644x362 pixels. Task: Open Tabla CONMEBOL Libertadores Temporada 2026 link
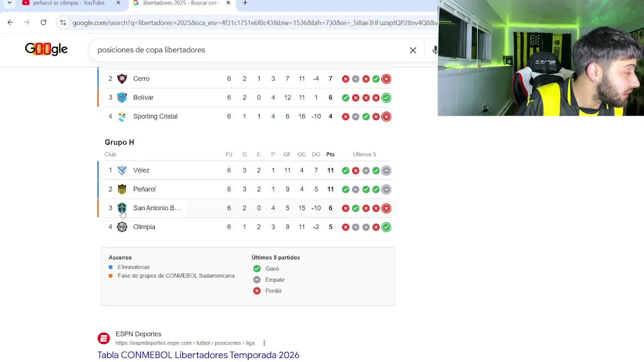pos(198,355)
